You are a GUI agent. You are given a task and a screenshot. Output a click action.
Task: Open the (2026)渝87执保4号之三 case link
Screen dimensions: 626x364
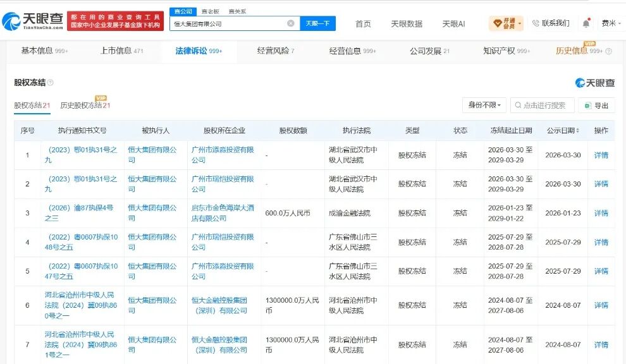coord(79,213)
